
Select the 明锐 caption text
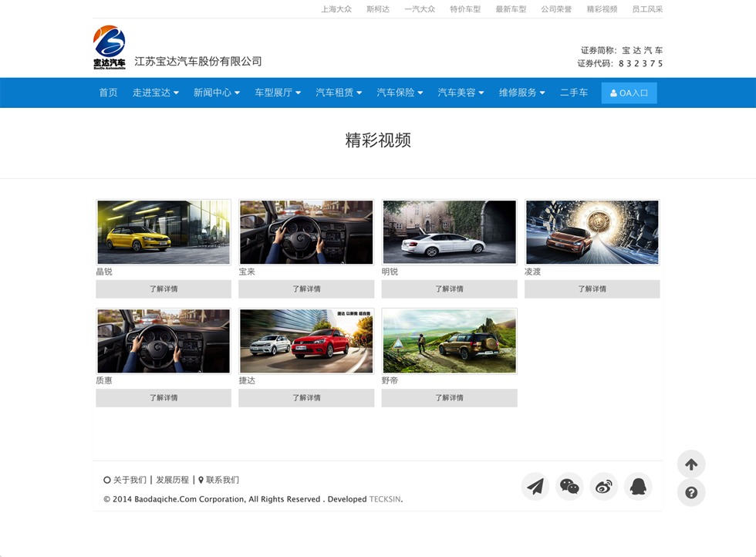pos(390,272)
